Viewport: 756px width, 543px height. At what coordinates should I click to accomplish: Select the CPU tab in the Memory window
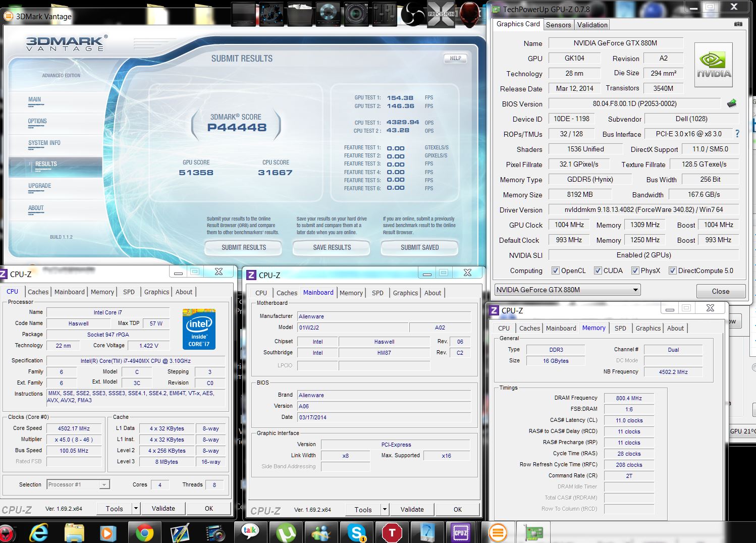pos(504,328)
